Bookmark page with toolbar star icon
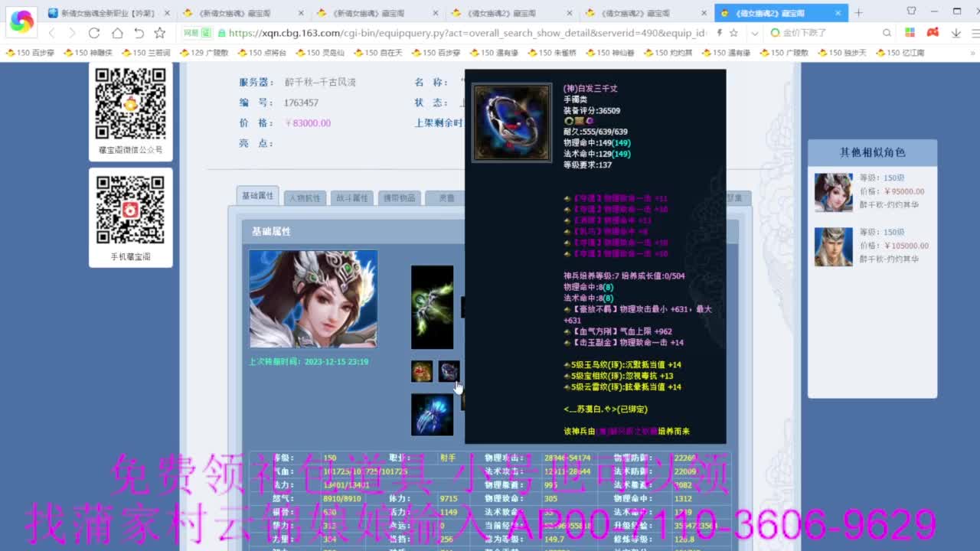 159,33
